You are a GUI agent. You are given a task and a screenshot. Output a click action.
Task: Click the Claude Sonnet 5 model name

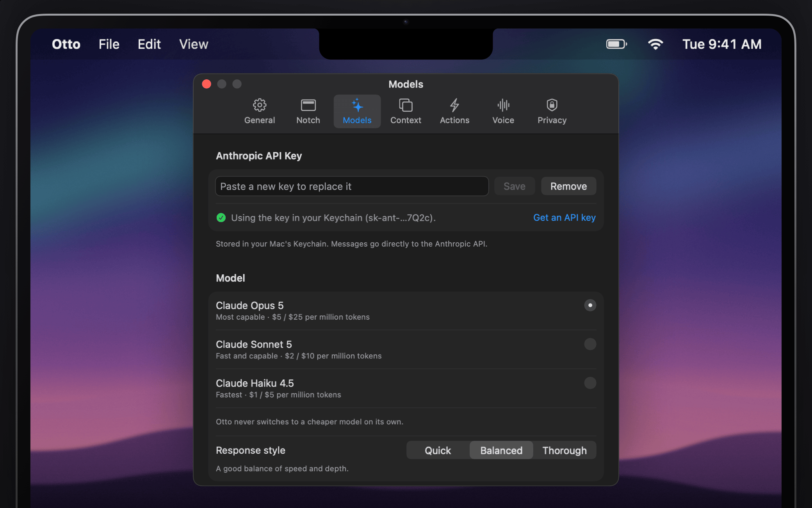[254, 344]
